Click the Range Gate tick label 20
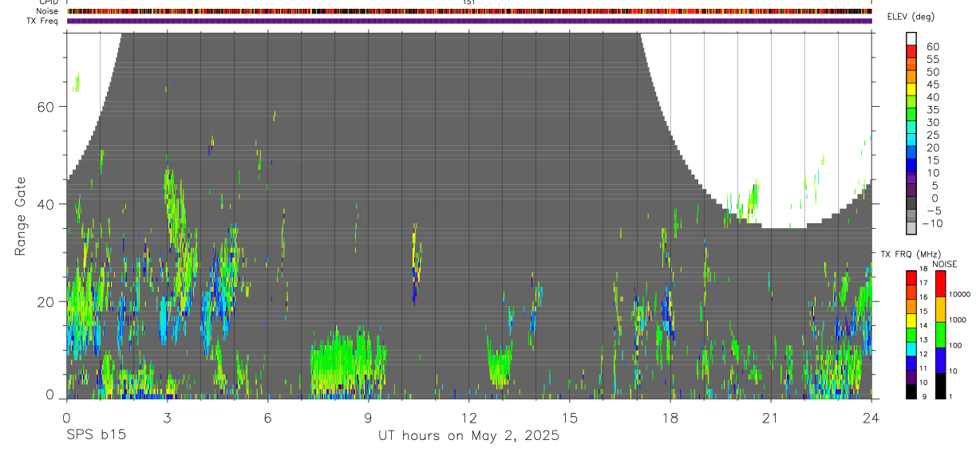This screenshot has width=980, height=452. [x=45, y=301]
